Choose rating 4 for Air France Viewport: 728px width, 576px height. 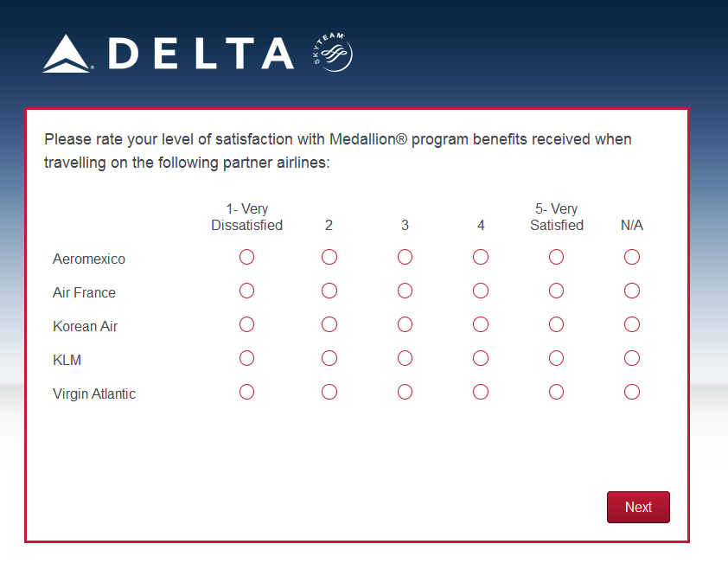point(481,291)
